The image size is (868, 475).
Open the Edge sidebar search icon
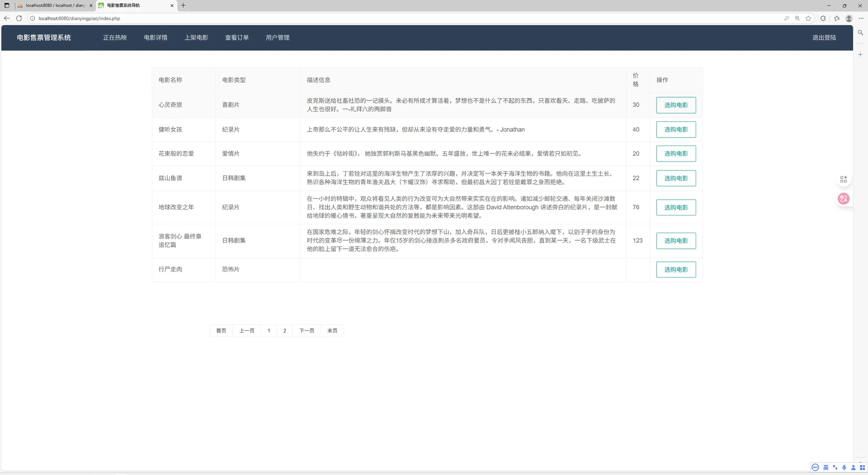860,33
